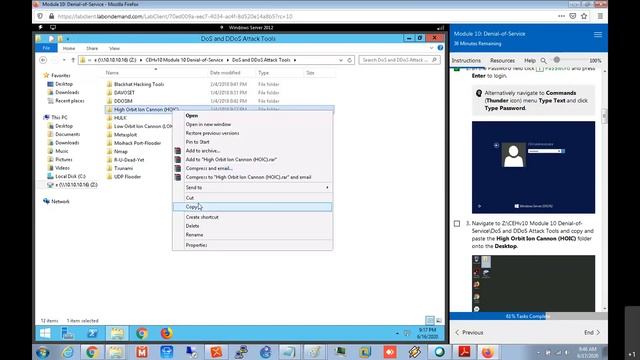Check the step 3 task checkbox
640x360 pixels.
coord(457,224)
